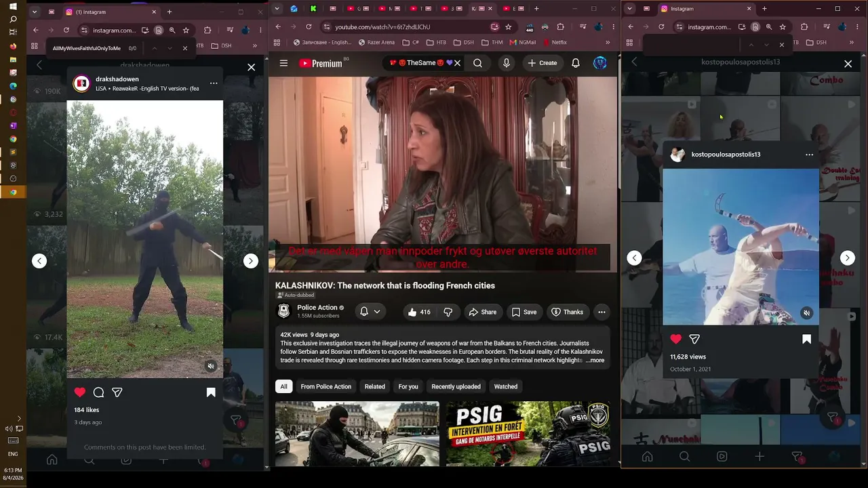
Task: Go to next post in drakshadowen viewer
Action: [251, 261]
